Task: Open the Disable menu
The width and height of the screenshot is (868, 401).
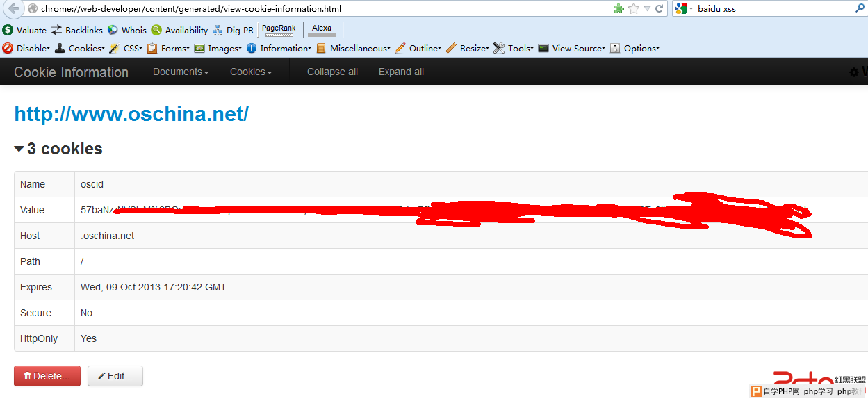Action: coord(26,48)
